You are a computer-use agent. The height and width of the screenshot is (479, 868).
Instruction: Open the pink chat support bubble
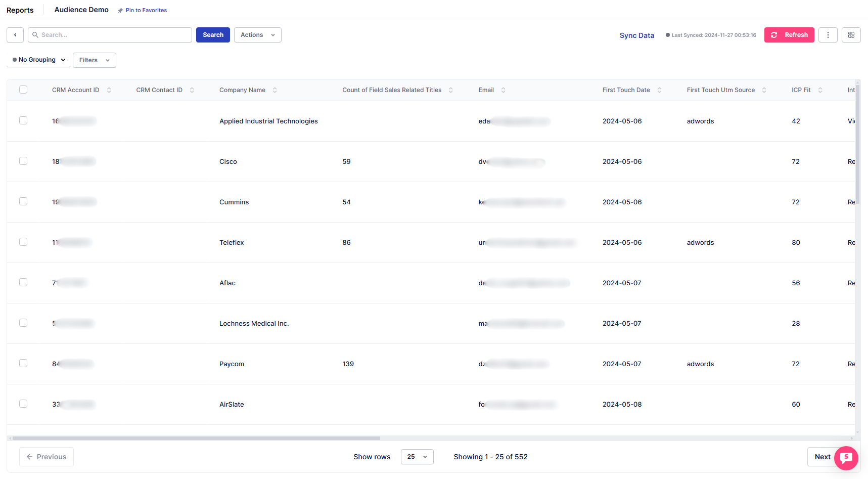[846, 458]
